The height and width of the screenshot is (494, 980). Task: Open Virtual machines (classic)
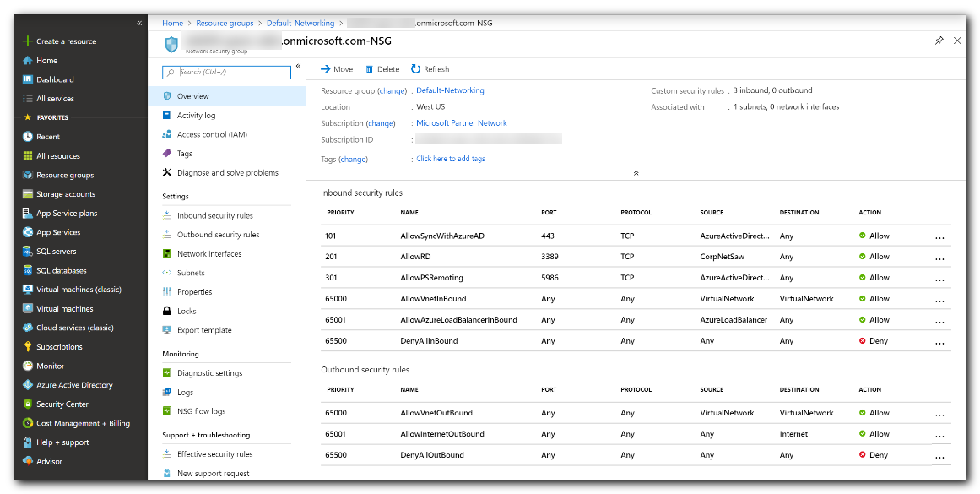click(79, 290)
